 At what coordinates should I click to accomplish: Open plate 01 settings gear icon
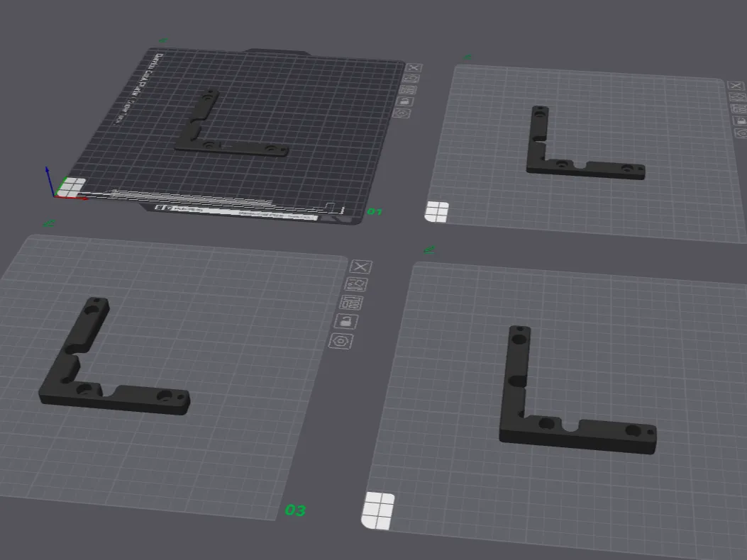402,113
